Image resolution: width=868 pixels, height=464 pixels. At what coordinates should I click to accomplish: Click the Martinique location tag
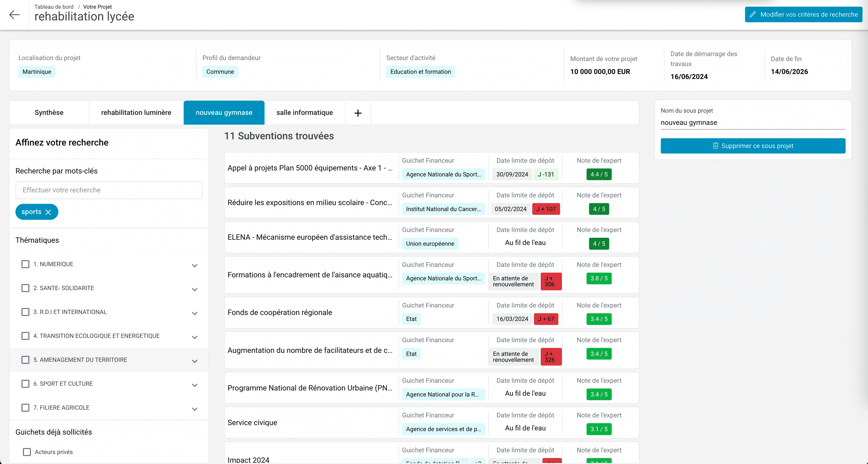(x=37, y=72)
